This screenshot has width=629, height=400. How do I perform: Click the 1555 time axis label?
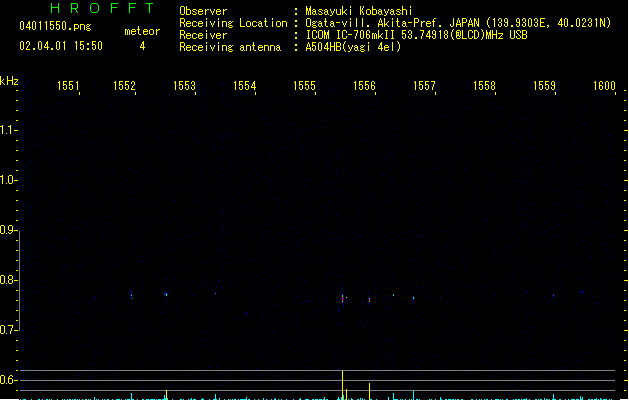pyautogui.click(x=304, y=86)
